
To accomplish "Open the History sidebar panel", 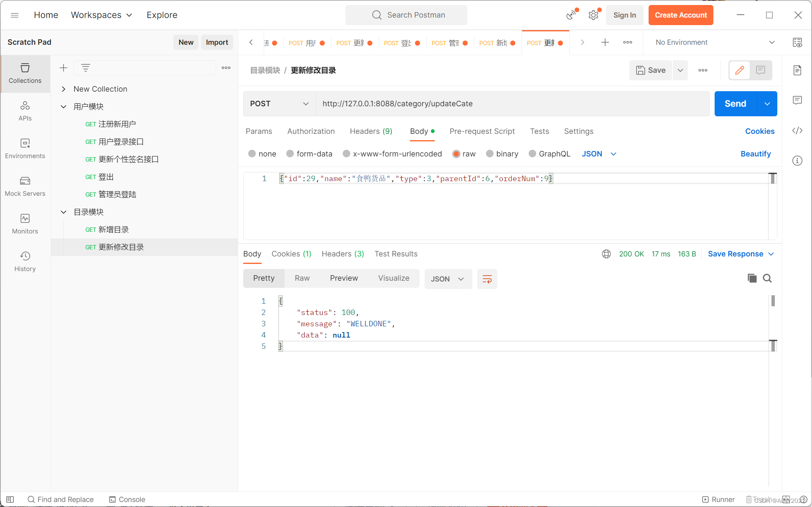I will (25, 261).
